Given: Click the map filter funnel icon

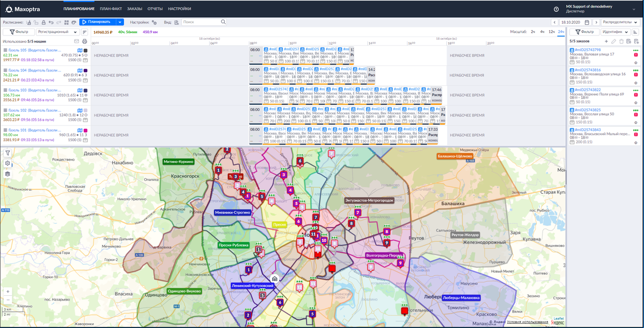Looking at the screenshot, I should (x=8, y=152).
